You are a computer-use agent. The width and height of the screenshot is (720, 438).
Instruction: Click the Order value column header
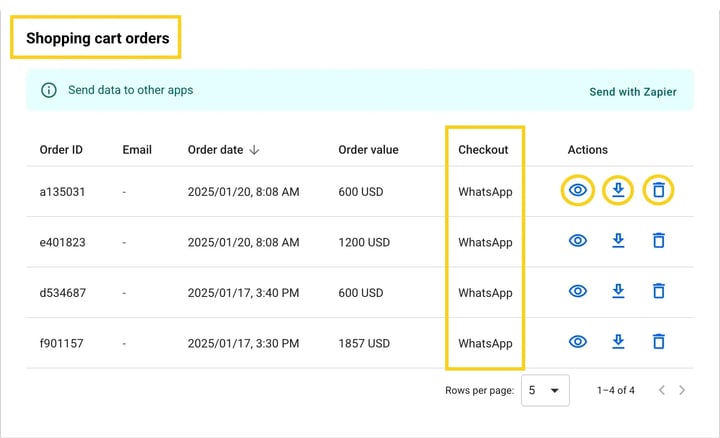pos(368,150)
